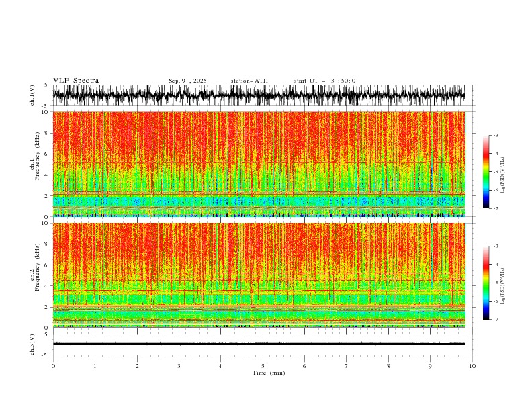The width and height of the screenshot is (532, 411).
Task: Click the ch.2 PSD color bar
Action: click(486, 283)
